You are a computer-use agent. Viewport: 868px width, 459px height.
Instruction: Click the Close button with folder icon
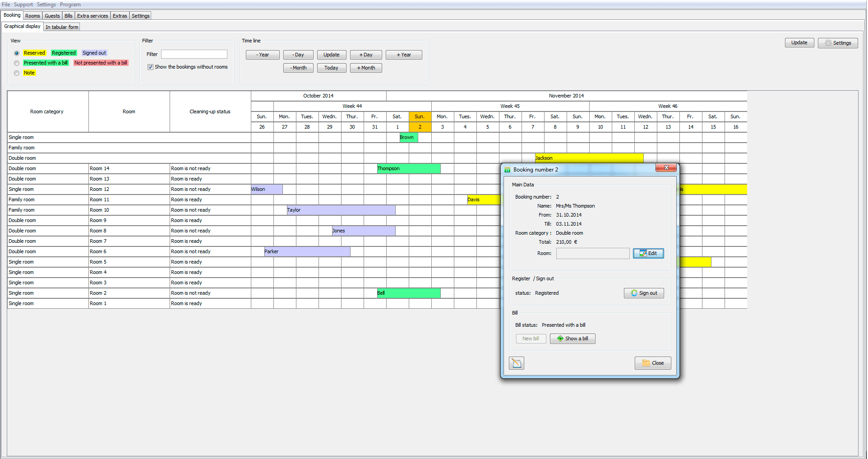652,363
